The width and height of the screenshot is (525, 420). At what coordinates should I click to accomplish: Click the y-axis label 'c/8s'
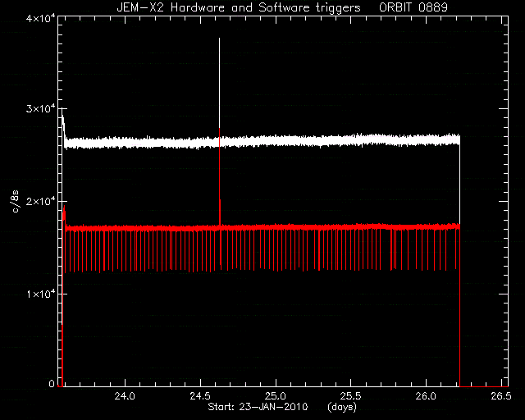pyautogui.click(x=15, y=201)
